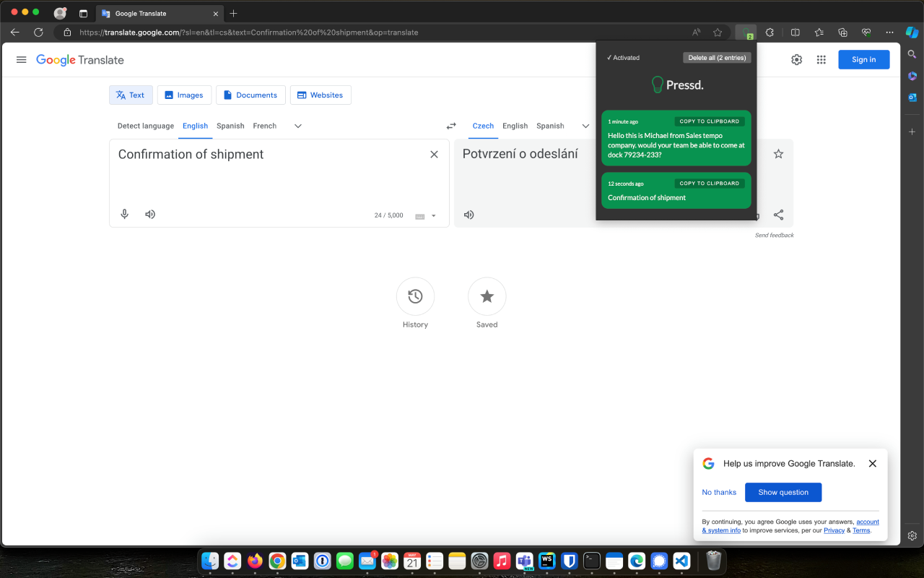Screen dimensions: 924x578
Task: Select French as source language
Action: [265, 126]
